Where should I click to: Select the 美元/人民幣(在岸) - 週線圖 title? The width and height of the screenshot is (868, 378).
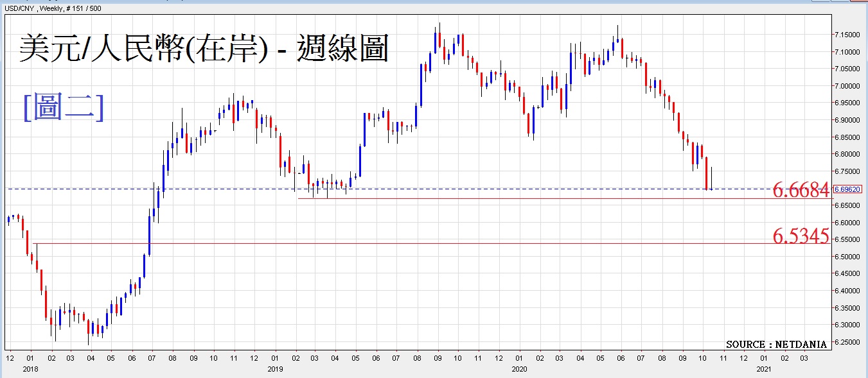pyautogui.click(x=204, y=49)
